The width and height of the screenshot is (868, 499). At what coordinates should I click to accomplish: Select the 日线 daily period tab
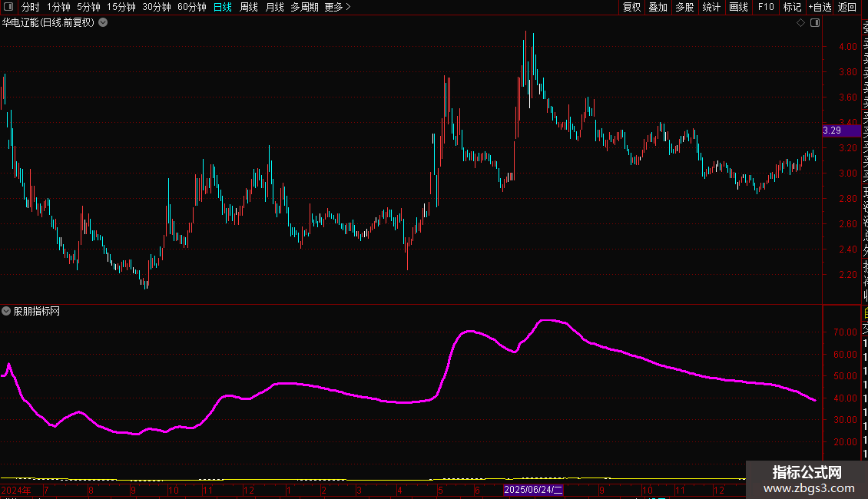click(x=223, y=7)
